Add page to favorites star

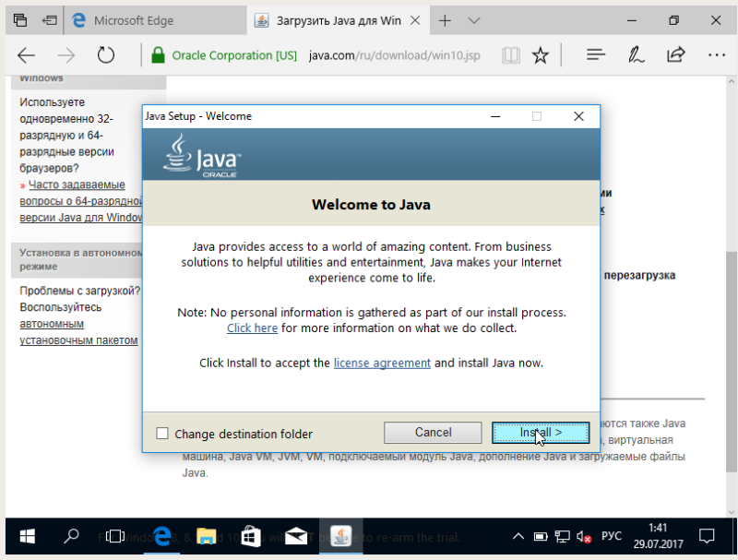tap(541, 55)
